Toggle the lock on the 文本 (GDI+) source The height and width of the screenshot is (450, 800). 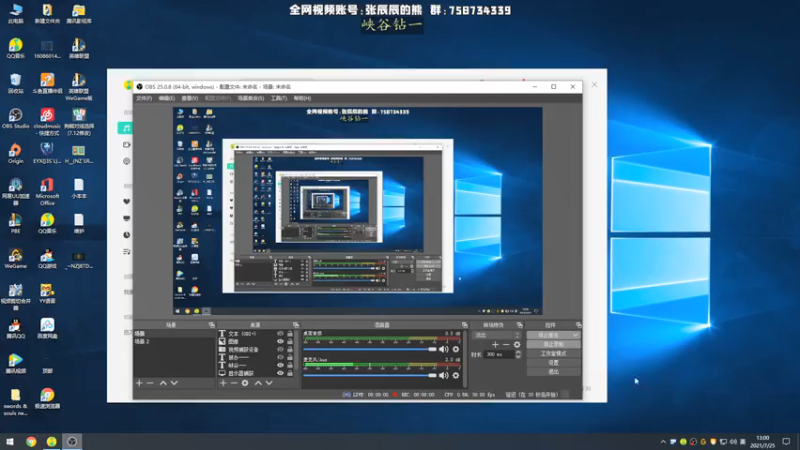pyautogui.click(x=290, y=334)
